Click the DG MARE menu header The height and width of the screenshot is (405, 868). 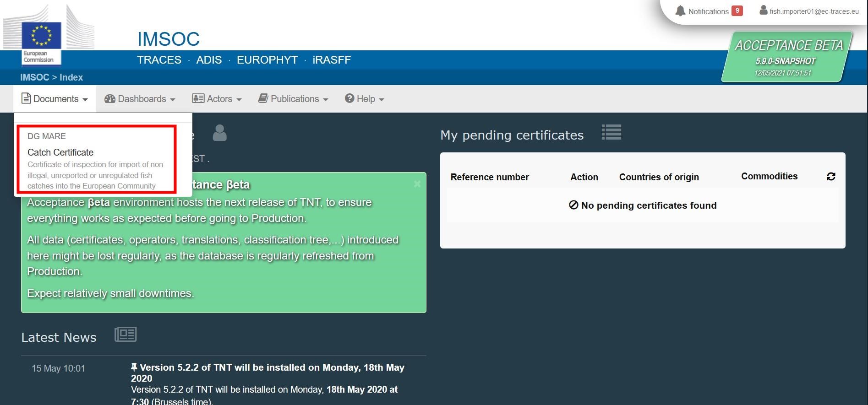[x=47, y=136]
